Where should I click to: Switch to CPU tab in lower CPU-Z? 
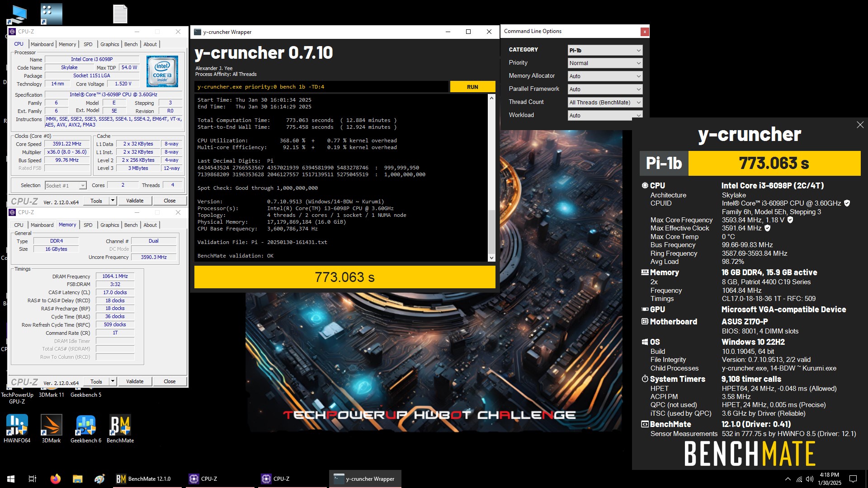click(x=19, y=225)
